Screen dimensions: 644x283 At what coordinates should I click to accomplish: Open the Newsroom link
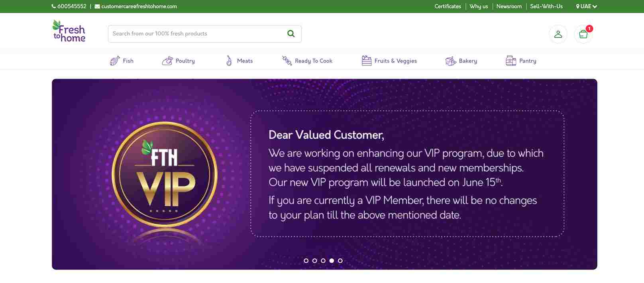pyautogui.click(x=509, y=6)
